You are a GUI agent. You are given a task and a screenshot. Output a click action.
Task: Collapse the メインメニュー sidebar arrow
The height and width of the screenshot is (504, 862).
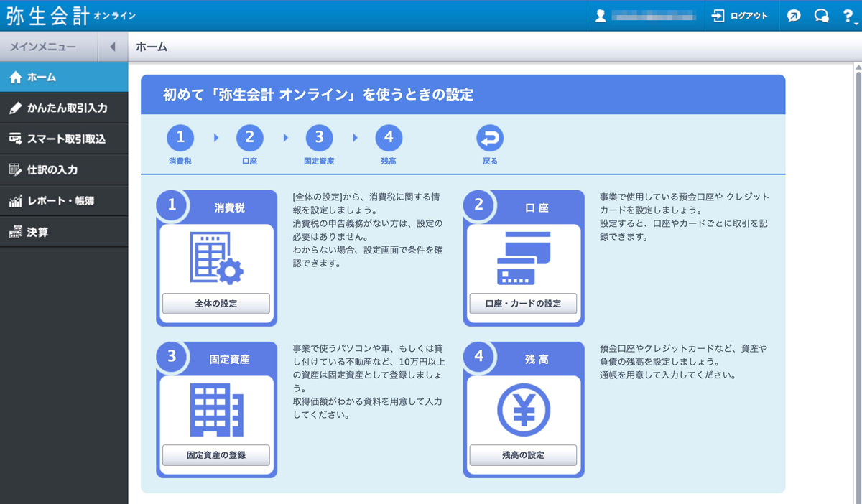pyautogui.click(x=113, y=47)
